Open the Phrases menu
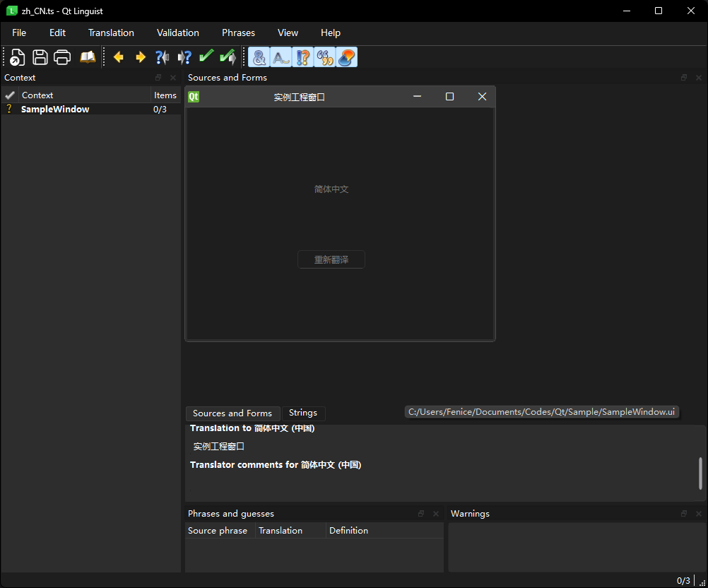The width and height of the screenshot is (708, 588). coord(238,33)
